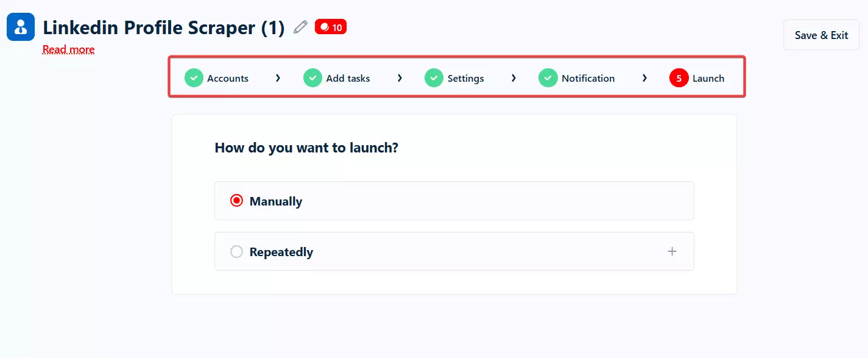The image size is (868, 358).
Task: Click the red credits badge showing 10
Action: click(331, 27)
